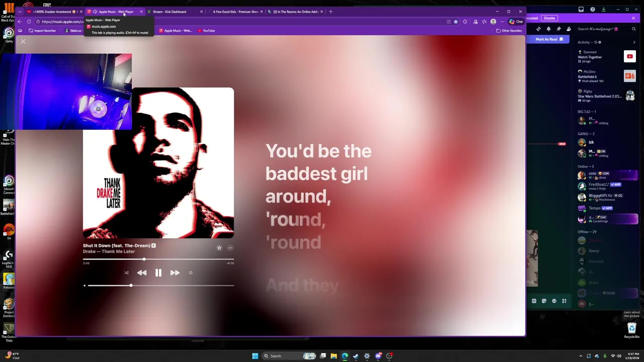
Task: Open the Discord emoji picker
Action: coord(554,301)
